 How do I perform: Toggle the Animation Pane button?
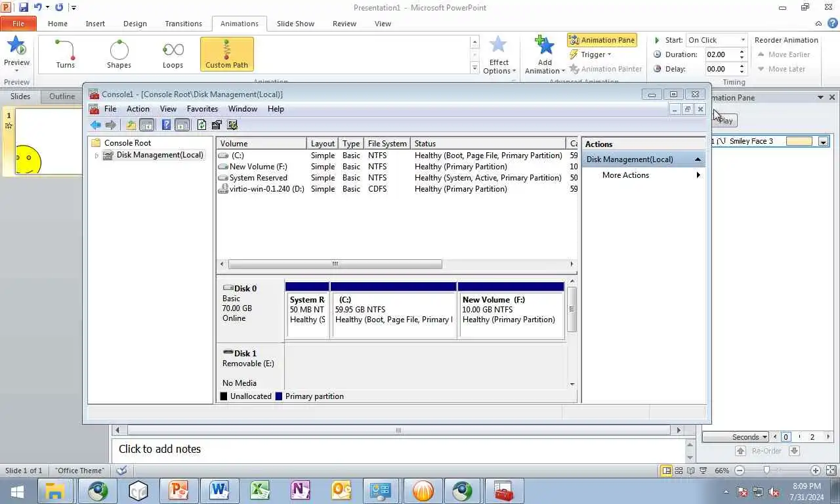pos(602,40)
